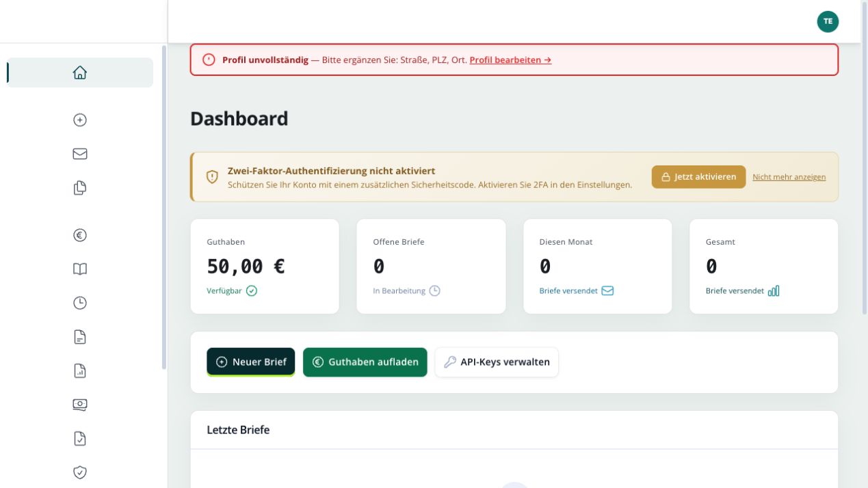
Task: Open the envelope icon in the sidebar
Action: pos(80,154)
